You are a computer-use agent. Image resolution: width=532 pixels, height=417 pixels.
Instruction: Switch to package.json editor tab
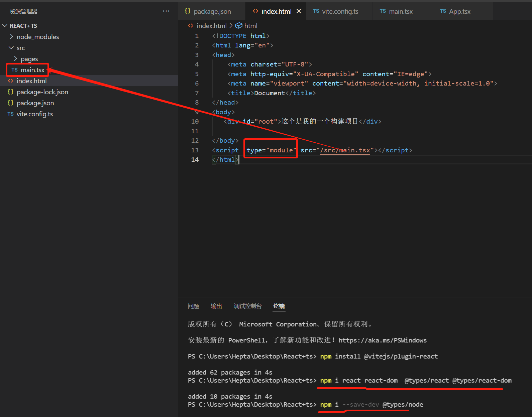212,11
